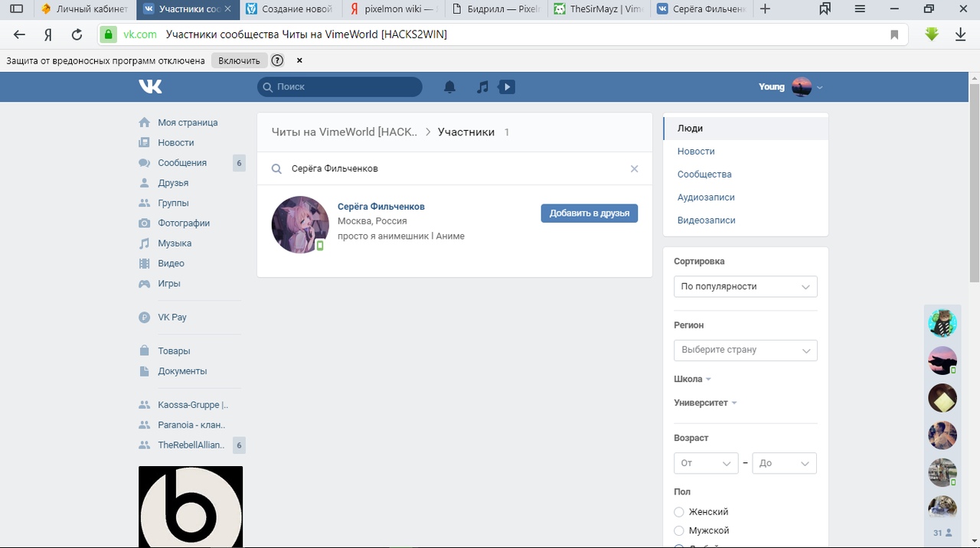This screenshot has width=980, height=548.
Task: Expand the age От dropdown
Action: coord(706,464)
